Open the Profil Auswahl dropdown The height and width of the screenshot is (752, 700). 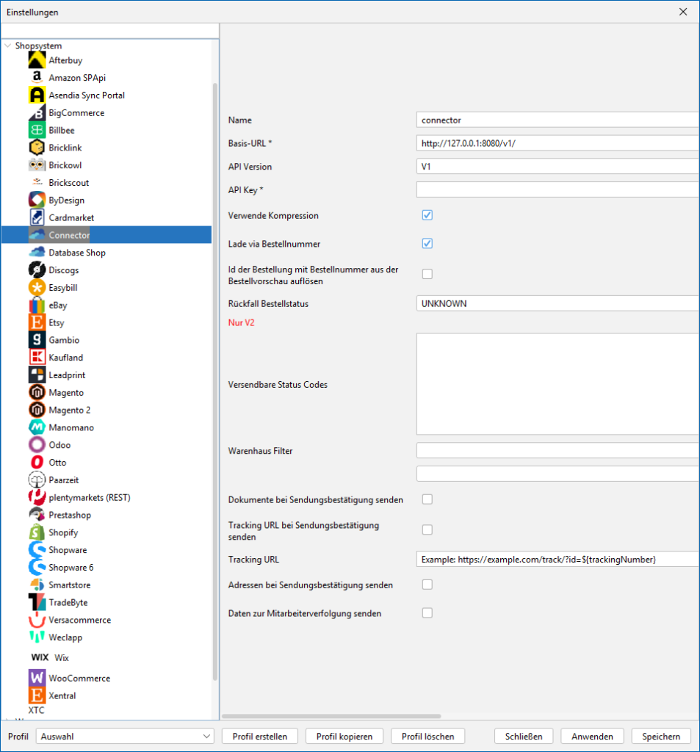[x=126, y=736]
